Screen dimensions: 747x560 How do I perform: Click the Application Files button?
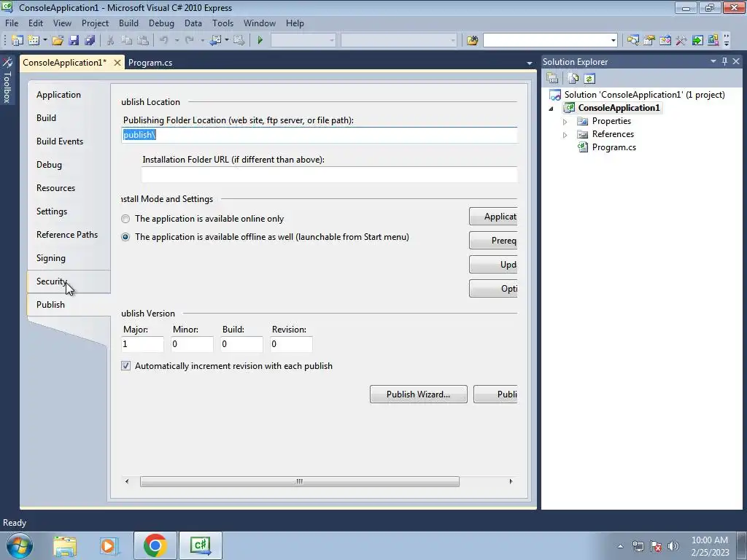tap(493, 217)
